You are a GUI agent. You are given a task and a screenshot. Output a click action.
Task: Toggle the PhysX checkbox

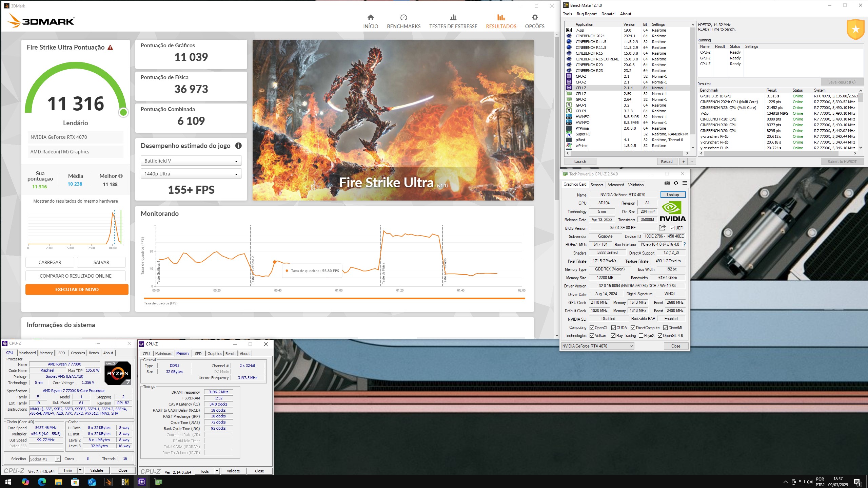(641, 336)
